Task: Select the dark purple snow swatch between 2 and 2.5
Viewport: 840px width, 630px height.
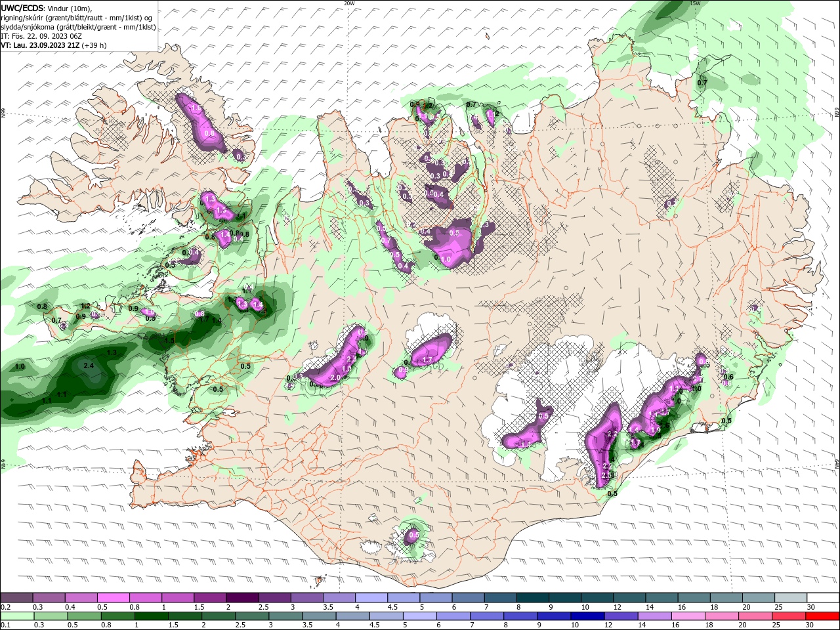Action: (x=241, y=597)
